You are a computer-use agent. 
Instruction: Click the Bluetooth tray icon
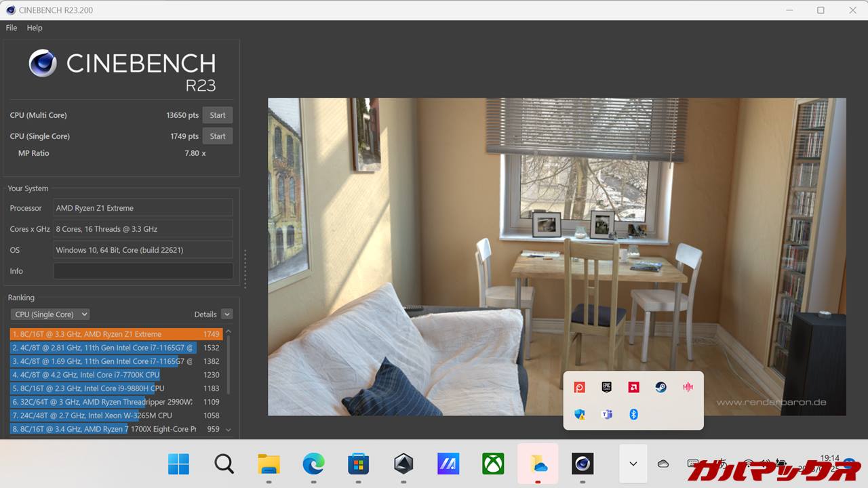point(633,414)
